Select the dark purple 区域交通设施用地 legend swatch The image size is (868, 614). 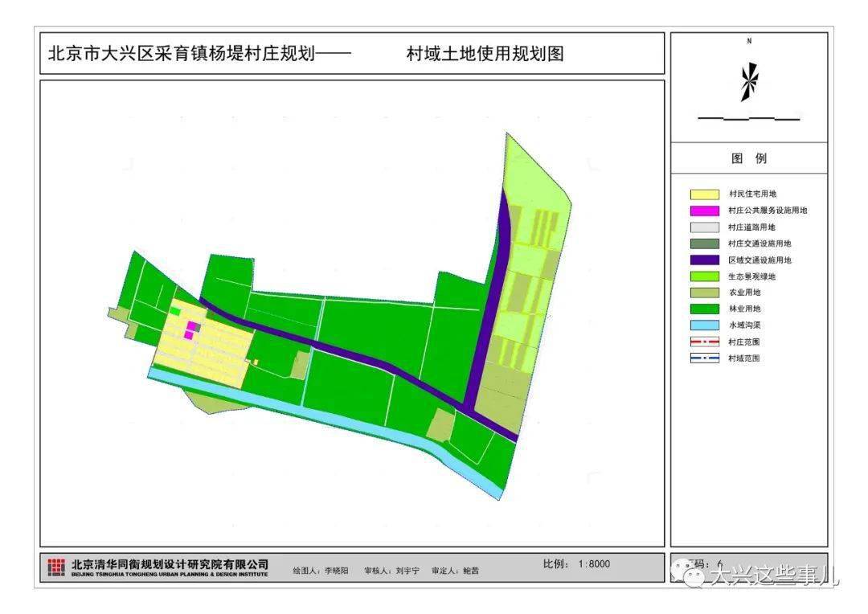[x=704, y=260]
